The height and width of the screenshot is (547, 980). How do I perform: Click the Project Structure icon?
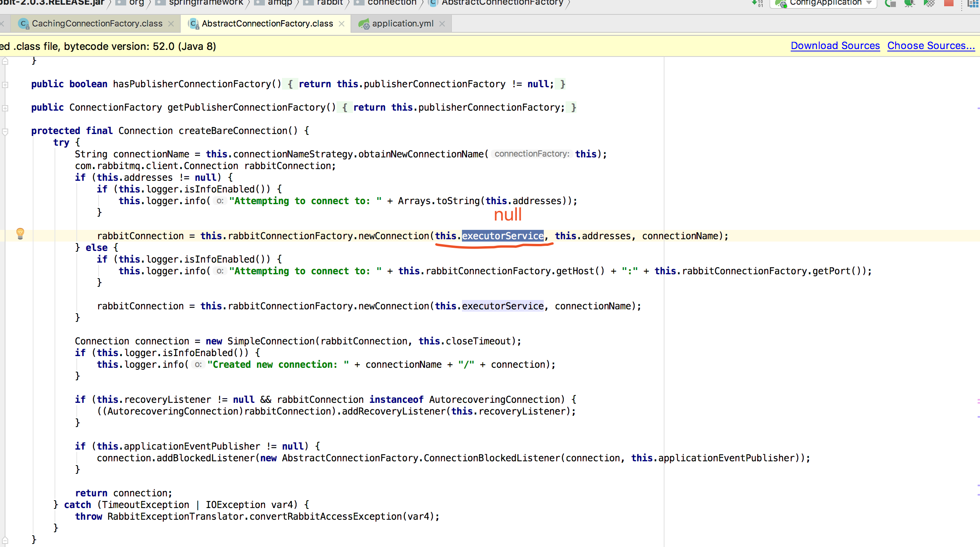pos(973,3)
